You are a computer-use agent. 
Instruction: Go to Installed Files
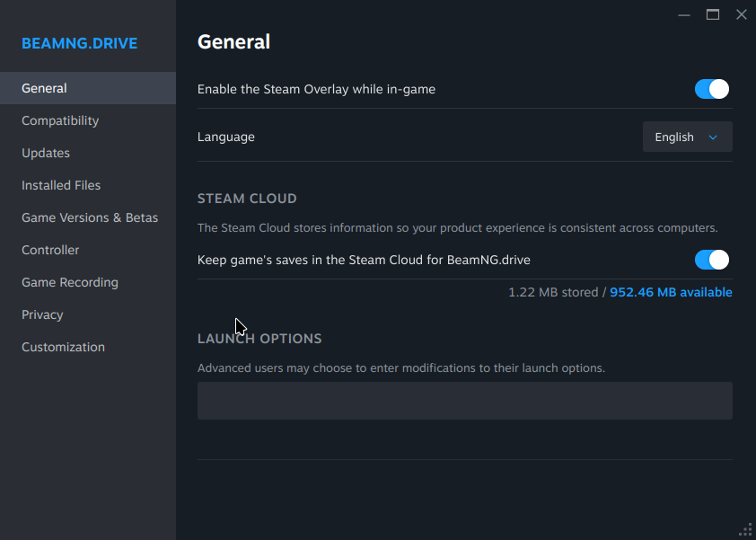coord(61,185)
